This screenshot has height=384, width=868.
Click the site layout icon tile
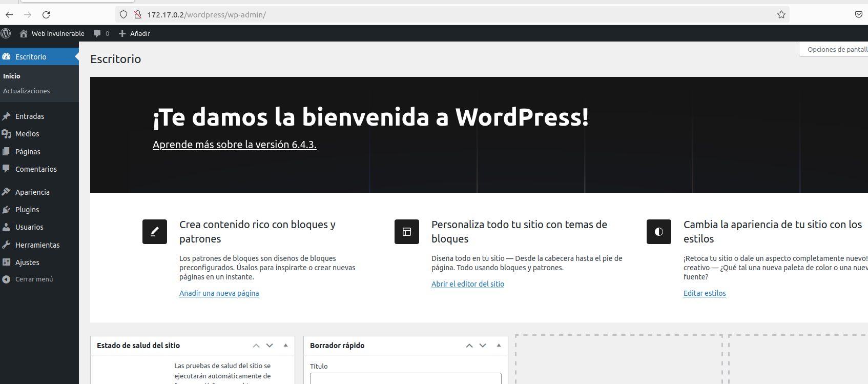[407, 232]
